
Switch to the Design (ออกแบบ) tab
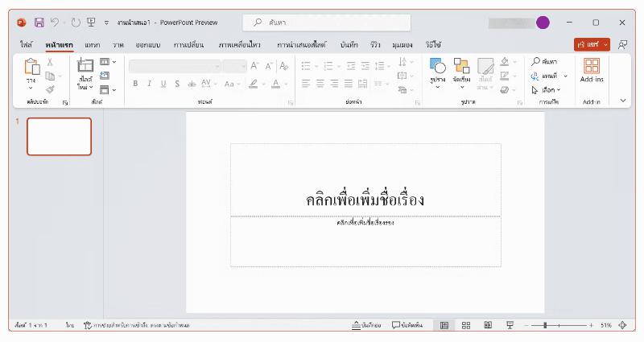[x=148, y=45]
